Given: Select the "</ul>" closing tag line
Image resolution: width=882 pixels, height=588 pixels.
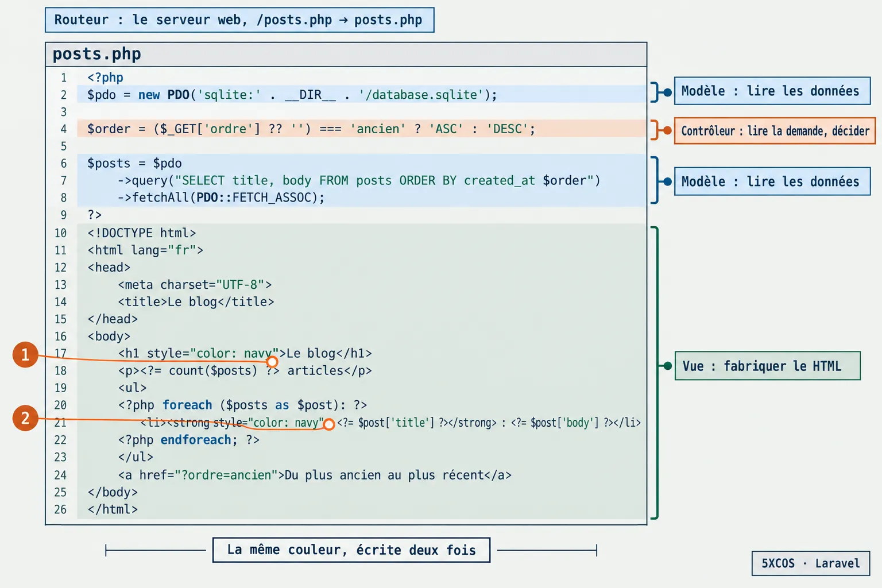Looking at the screenshot, I should 136,458.
